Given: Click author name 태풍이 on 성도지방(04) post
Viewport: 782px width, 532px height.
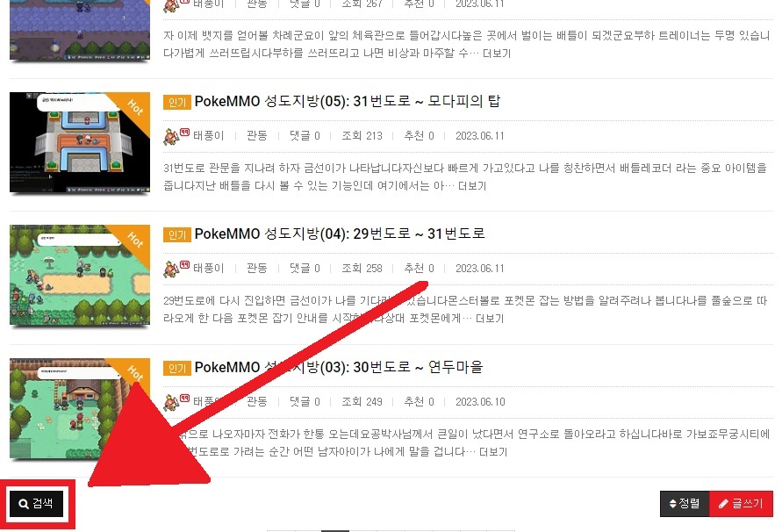Looking at the screenshot, I should (209, 269).
